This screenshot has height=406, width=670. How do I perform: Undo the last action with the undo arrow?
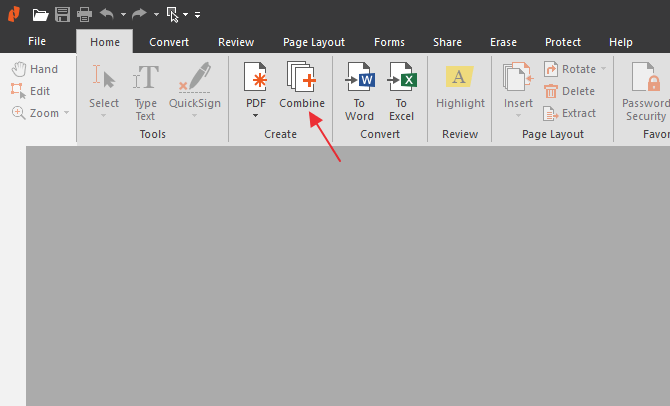[107, 14]
